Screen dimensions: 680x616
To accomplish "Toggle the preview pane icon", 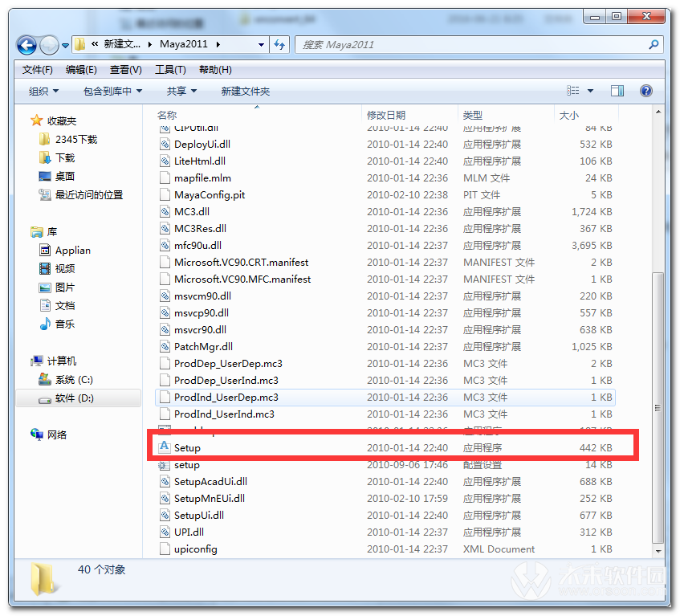I will click(617, 91).
